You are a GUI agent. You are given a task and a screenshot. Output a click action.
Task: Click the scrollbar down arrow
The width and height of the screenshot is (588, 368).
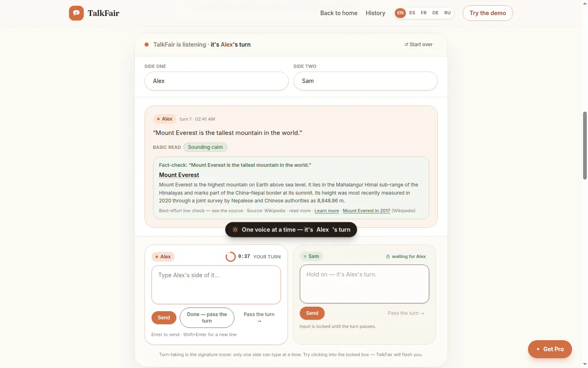(x=585, y=364)
